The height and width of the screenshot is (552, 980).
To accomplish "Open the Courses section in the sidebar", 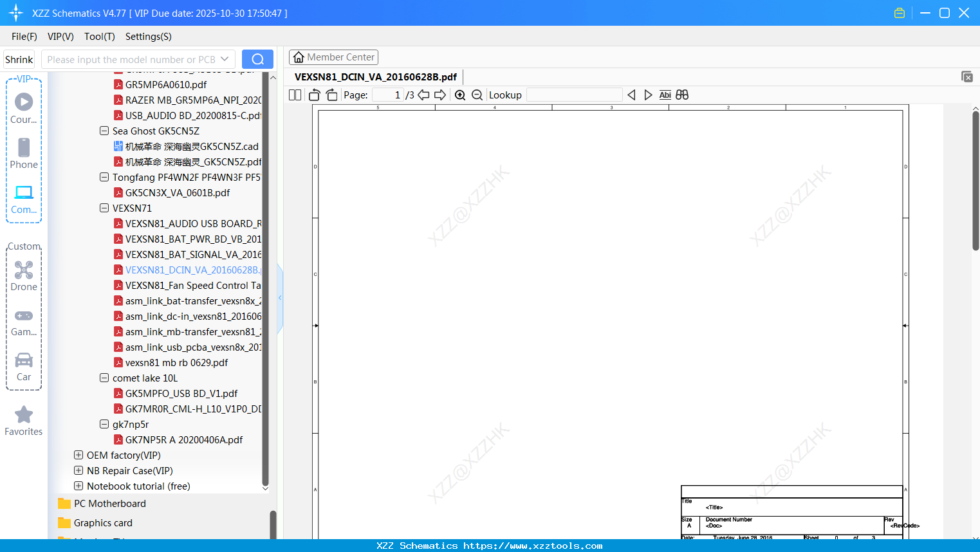I will pyautogui.click(x=24, y=108).
